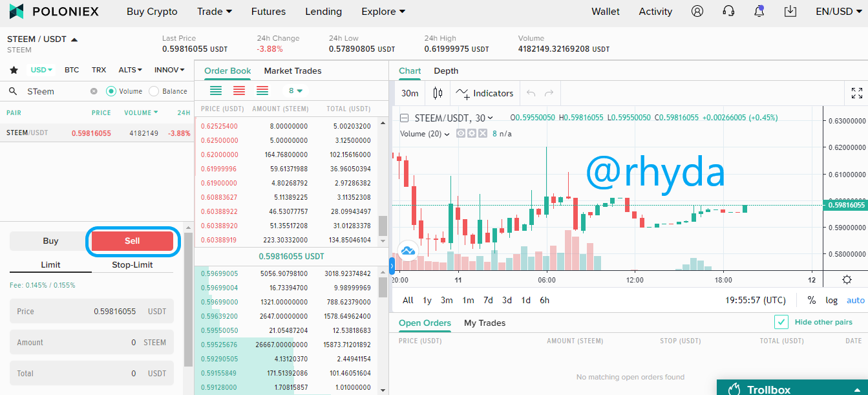Expand the STEEM / USDT pair selector
Viewport: 868px width, 395px height.
coord(43,39)
